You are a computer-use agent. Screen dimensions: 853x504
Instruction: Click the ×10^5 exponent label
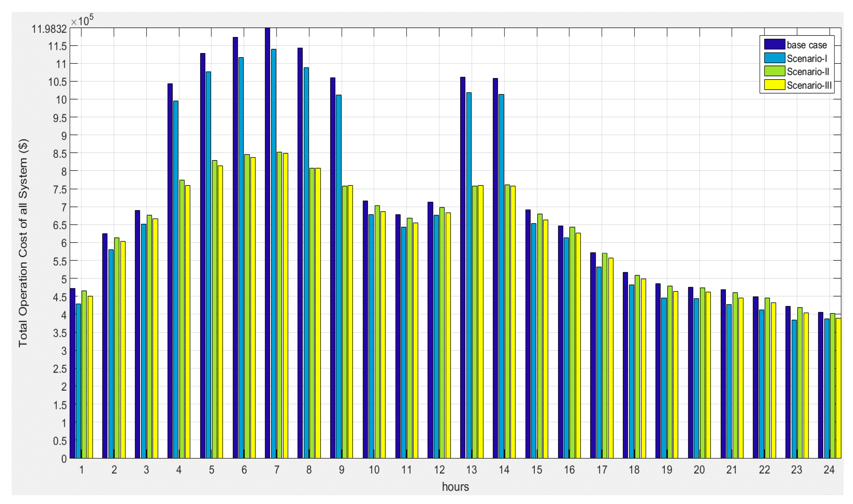pos(82,21)
